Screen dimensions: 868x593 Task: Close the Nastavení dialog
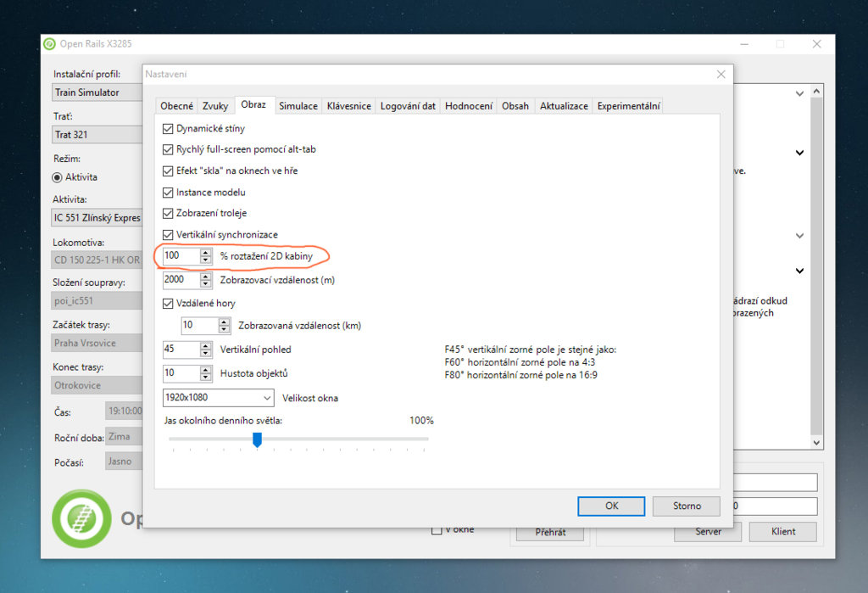(721, 75)
